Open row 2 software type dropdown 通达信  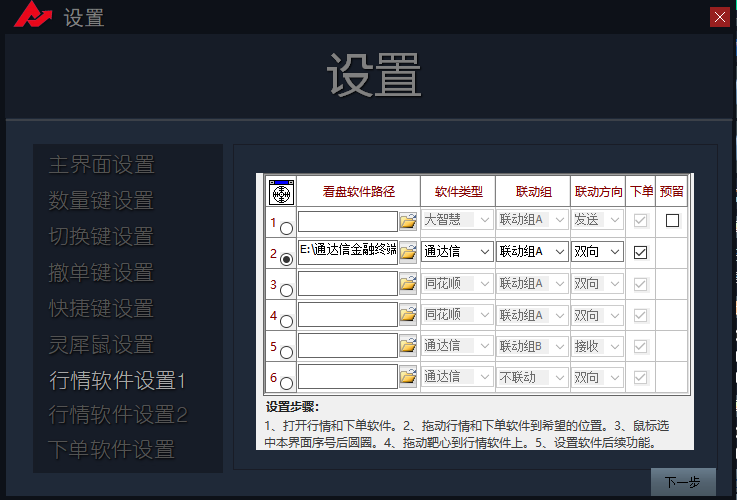457,252
